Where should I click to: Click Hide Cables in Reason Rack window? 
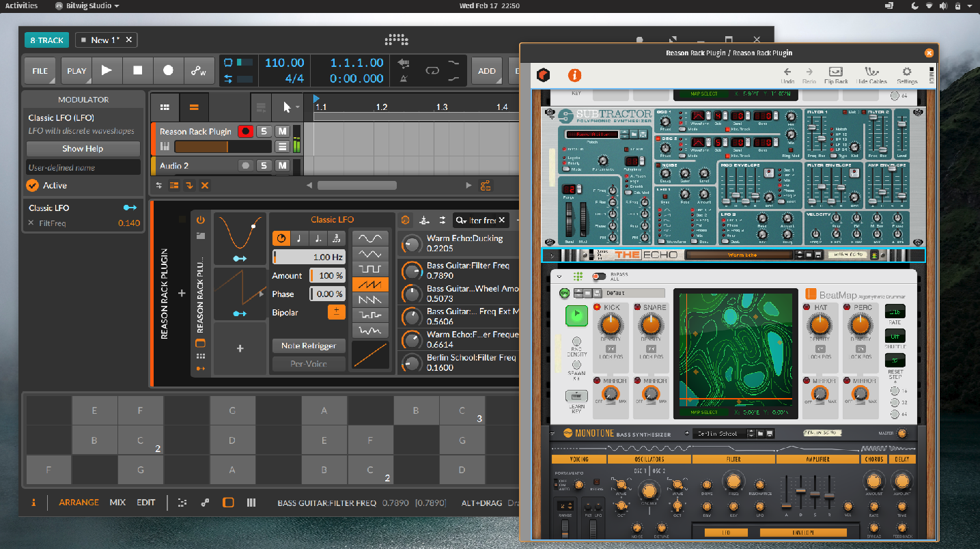(x=871, y=75)
